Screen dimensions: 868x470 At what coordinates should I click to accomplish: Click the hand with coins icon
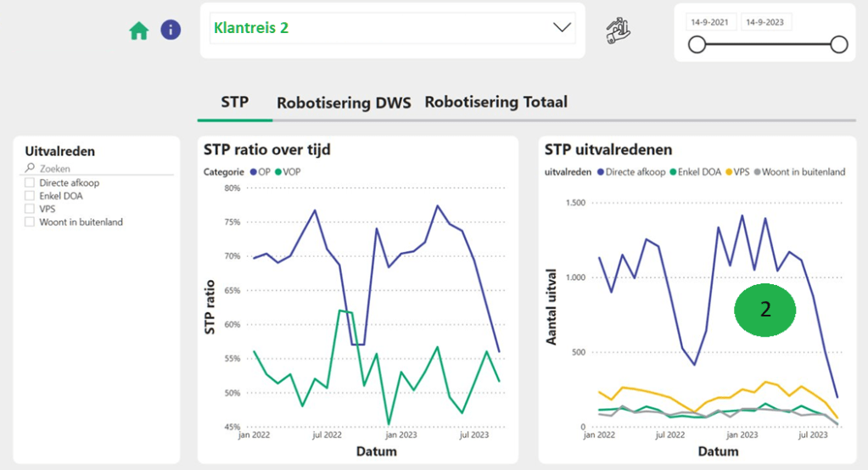(618, 31)
